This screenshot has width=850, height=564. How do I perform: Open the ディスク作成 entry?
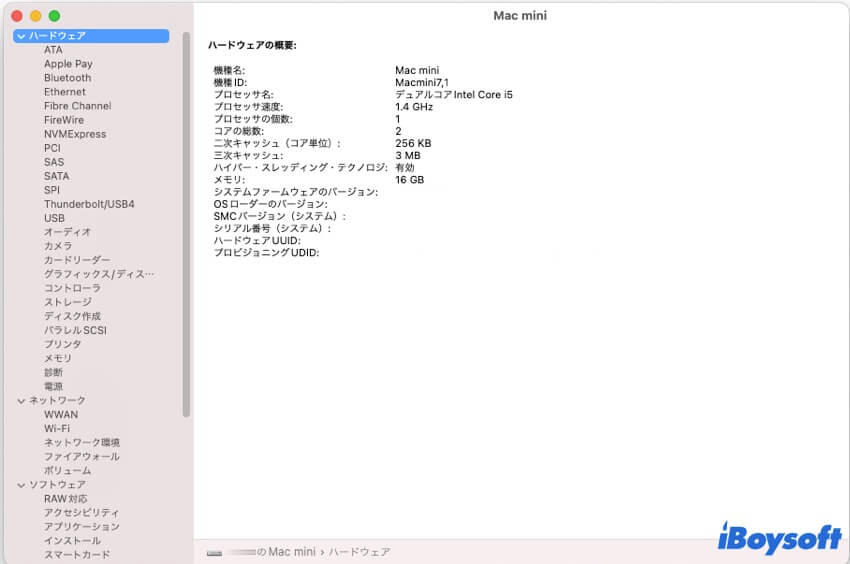click(x=73, y=316)
